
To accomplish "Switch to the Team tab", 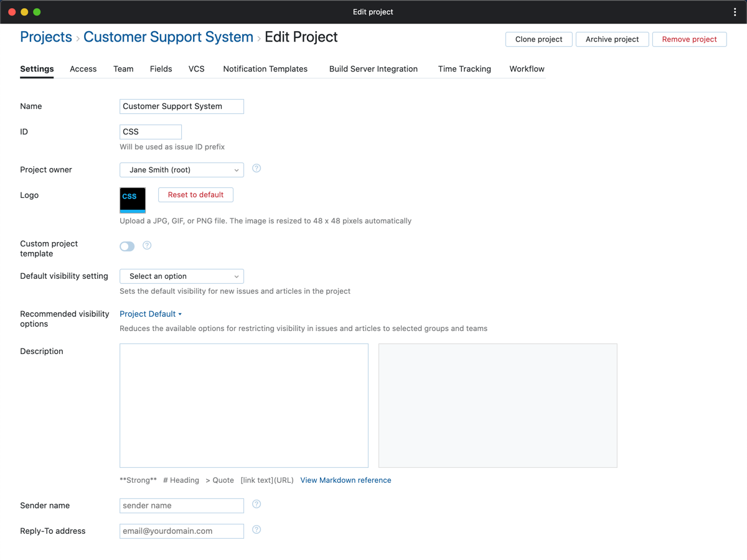I will [x=123, y=69].
